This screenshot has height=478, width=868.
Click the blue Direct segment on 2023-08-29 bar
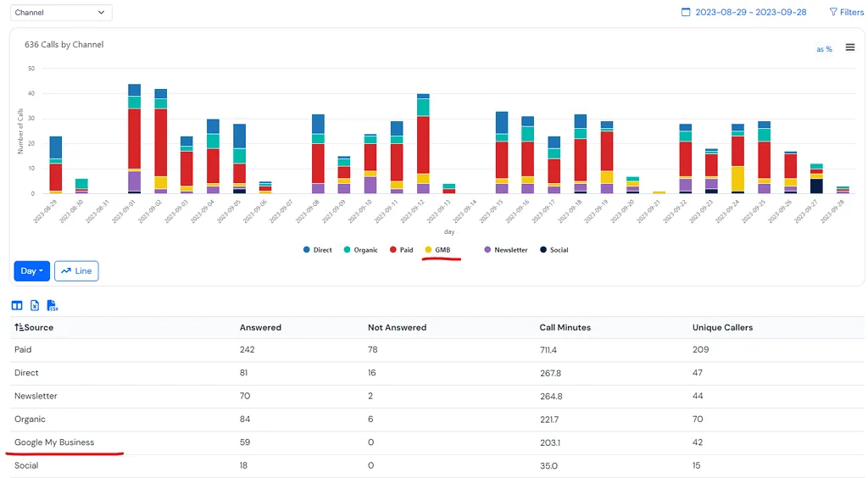coord(55,147)
